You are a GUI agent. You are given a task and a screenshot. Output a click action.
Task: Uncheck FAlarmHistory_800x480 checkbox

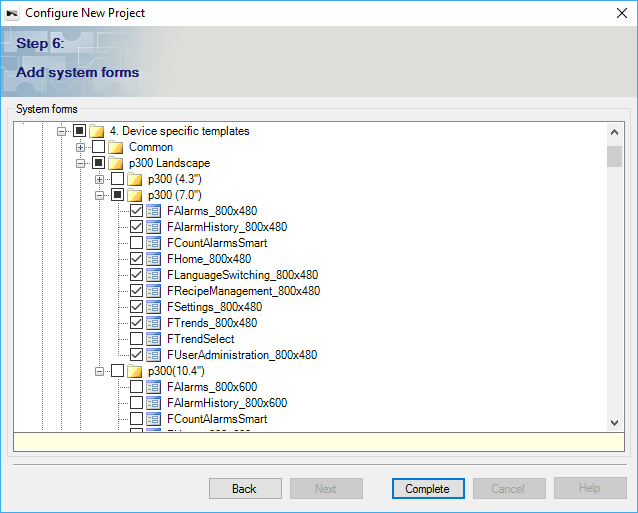click(136, 227)
